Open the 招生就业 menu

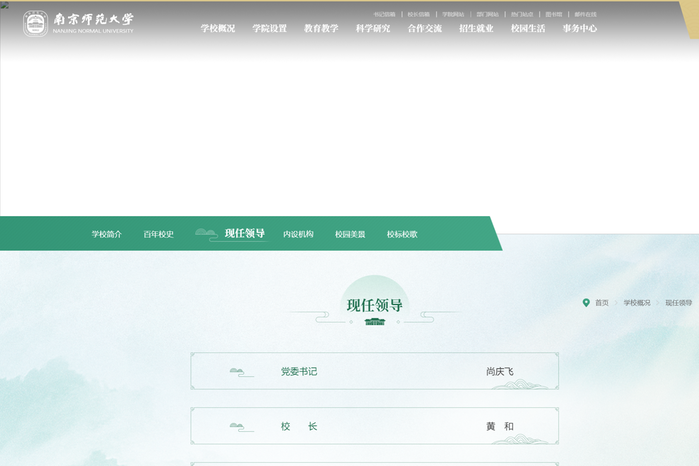click(x=476, y=29)
